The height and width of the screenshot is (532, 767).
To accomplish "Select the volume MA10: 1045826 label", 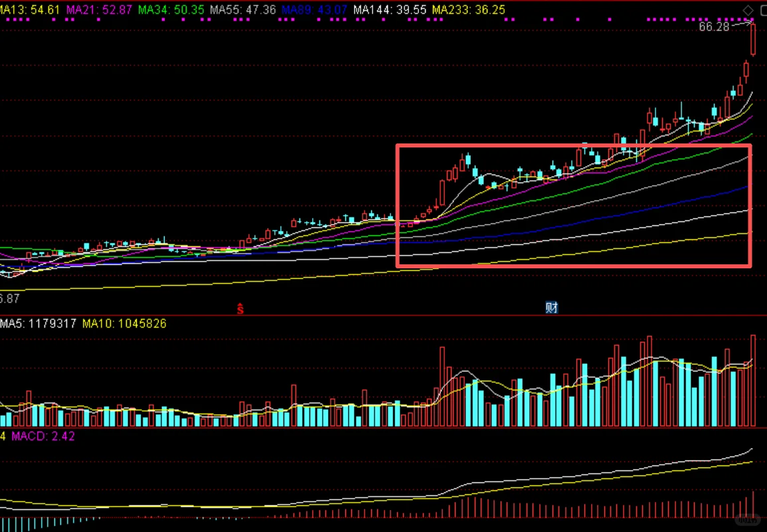I will click(x=124, y=323).
